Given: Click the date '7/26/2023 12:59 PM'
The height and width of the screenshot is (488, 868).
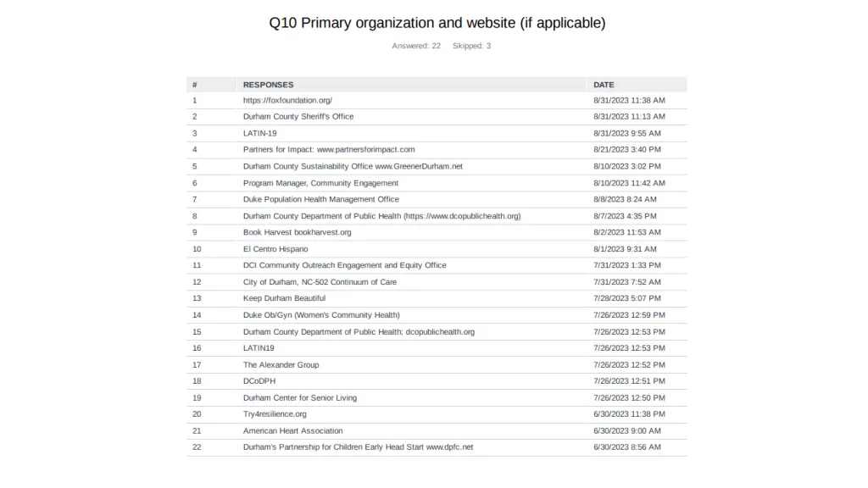Looking at the screenshot, I should [x=630, y=315].
